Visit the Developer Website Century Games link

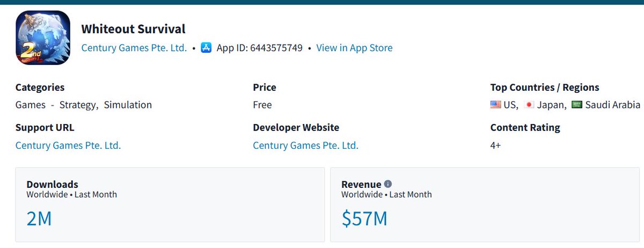[305, 145]
